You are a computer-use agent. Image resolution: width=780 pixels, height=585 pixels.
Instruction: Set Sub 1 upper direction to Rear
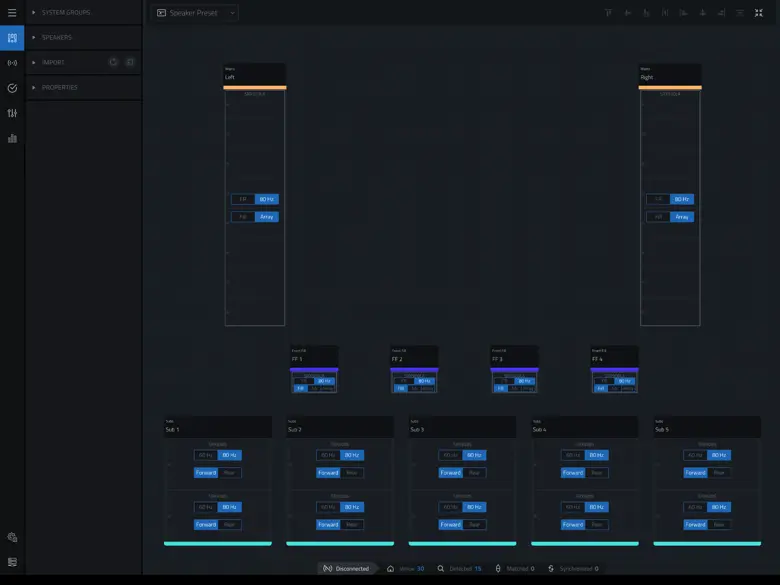pyautogui.click(x=230, y=473)
